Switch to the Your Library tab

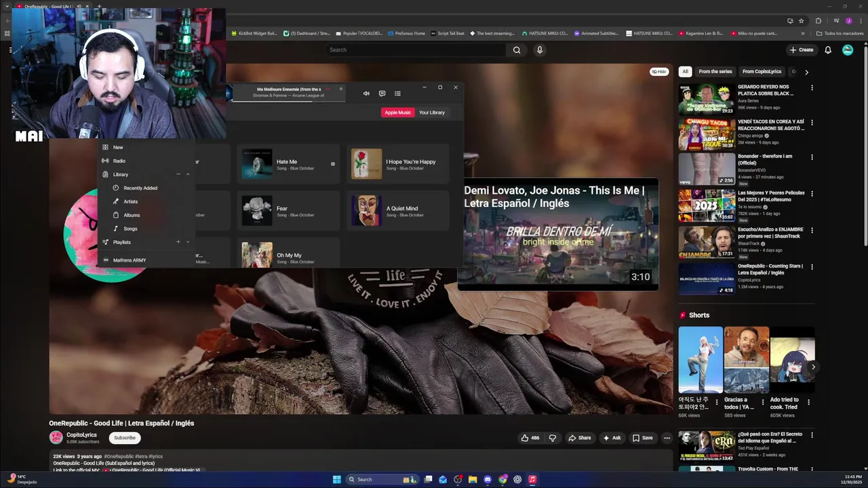[432, 113]
